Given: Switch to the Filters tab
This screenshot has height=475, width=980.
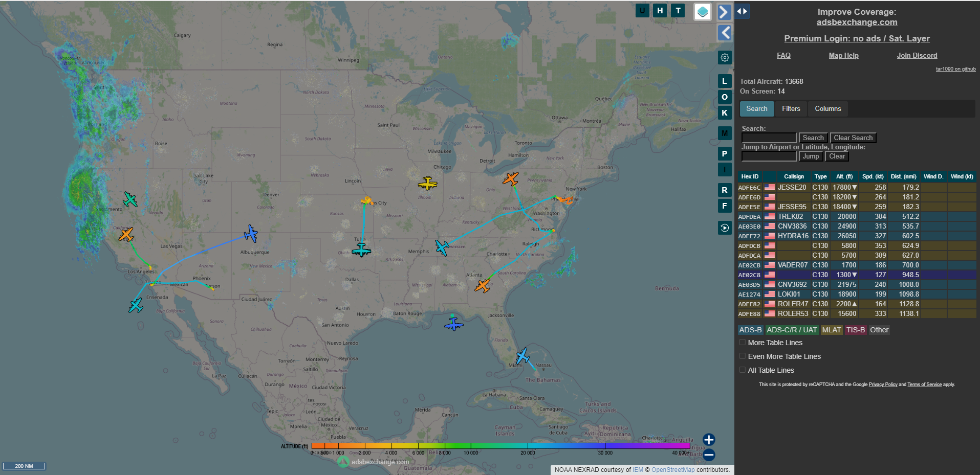Looking at the screenshot, I should pos(791,108).
